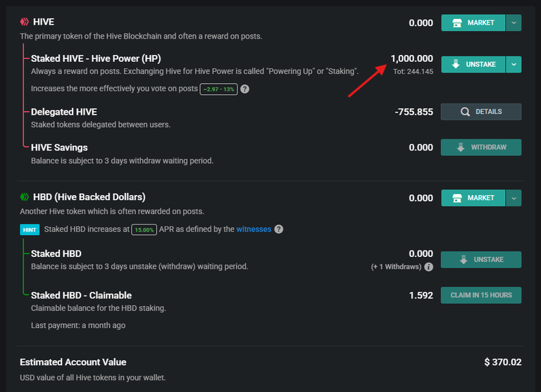View Delegated HIVE Details
541x392 pixels.
tap(481, 112)
